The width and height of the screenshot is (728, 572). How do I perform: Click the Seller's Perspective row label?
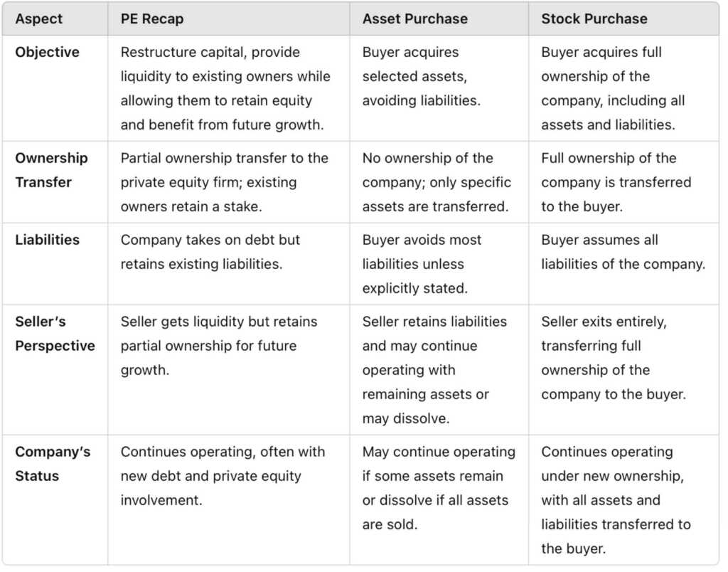[x=55, y=334]
